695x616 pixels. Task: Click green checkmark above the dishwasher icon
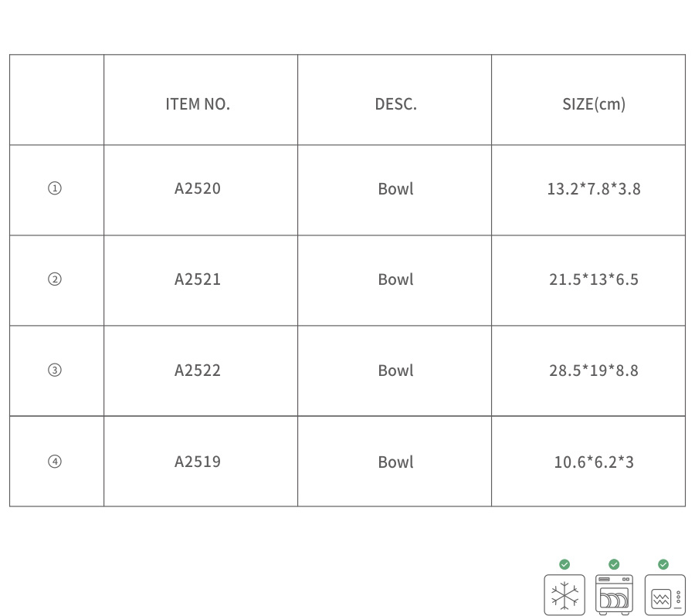point(614,564)
